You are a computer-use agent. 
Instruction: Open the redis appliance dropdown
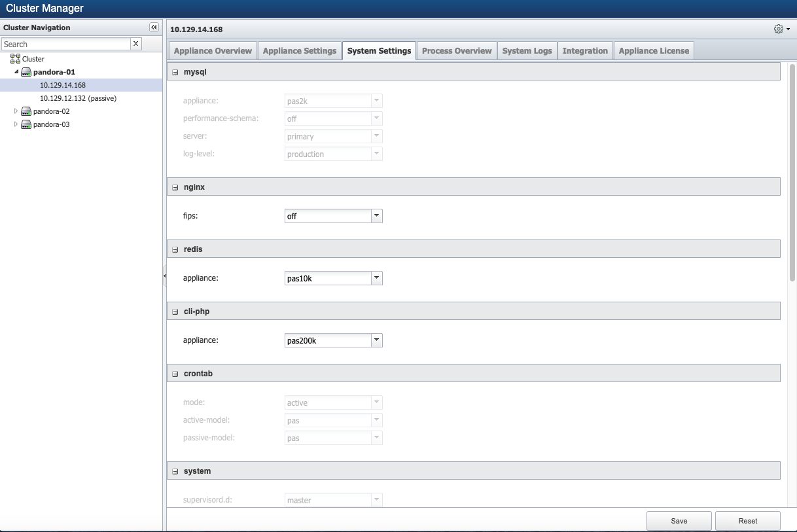point(376,278)
